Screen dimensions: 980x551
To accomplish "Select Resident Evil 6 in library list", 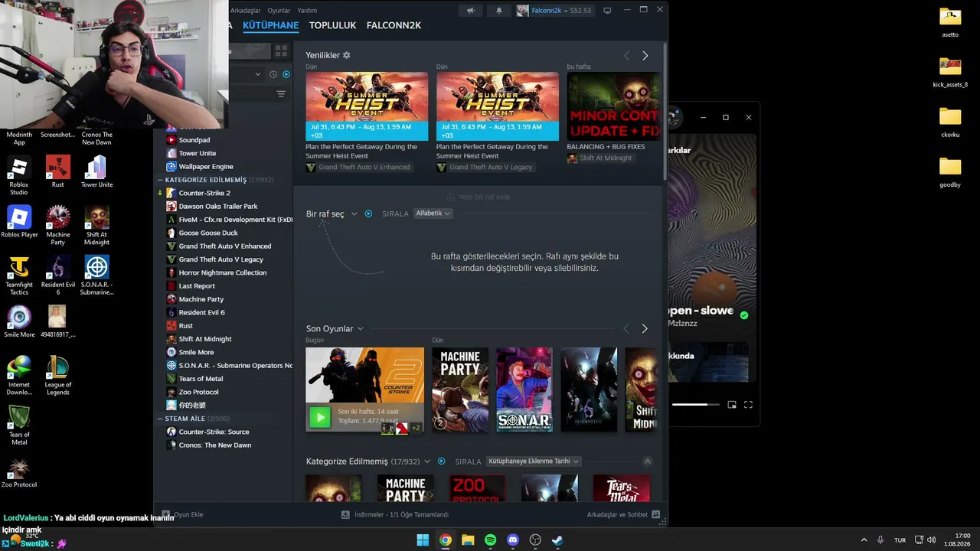I will tap(201, 312).
